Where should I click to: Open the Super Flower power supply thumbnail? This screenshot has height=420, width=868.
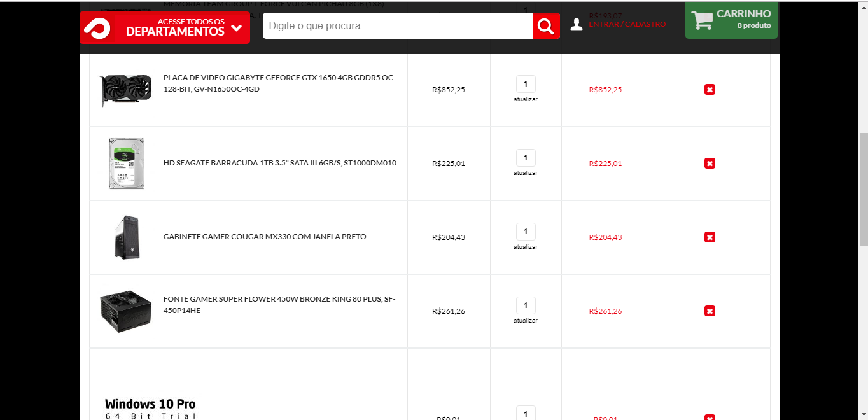(126, 312)
